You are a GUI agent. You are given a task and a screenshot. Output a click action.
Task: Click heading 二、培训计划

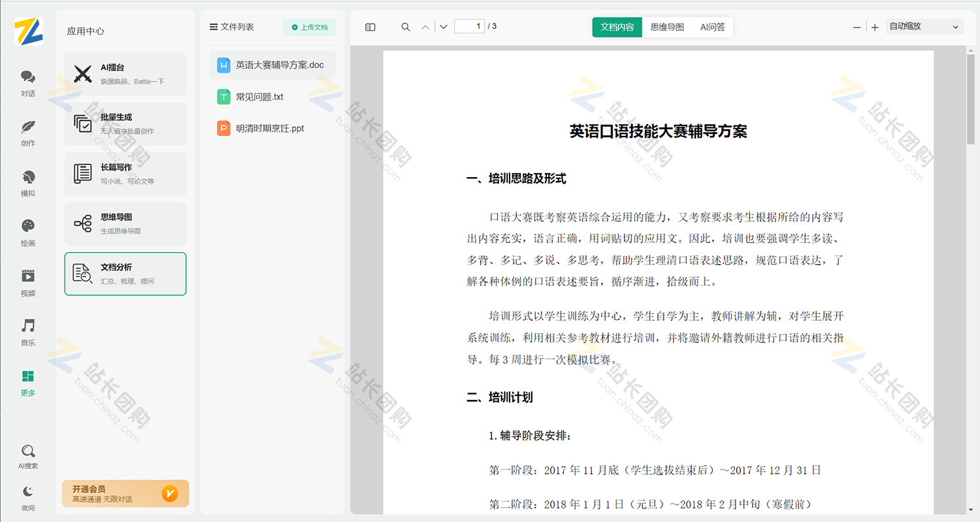[500, 397]
